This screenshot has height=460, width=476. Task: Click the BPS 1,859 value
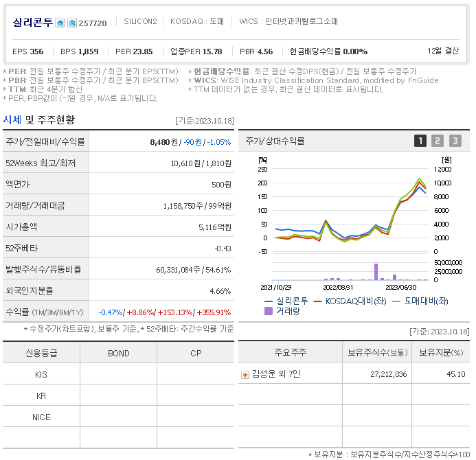coord(80,51)
